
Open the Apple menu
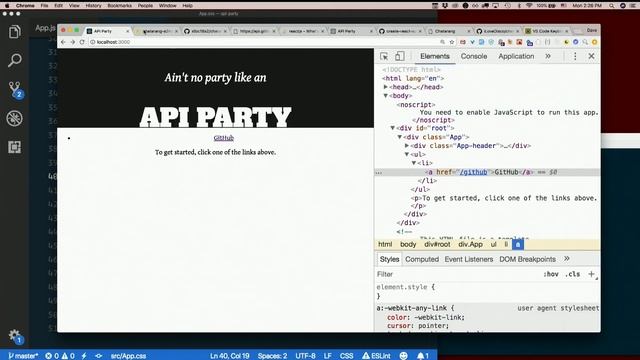coord(7,6)
